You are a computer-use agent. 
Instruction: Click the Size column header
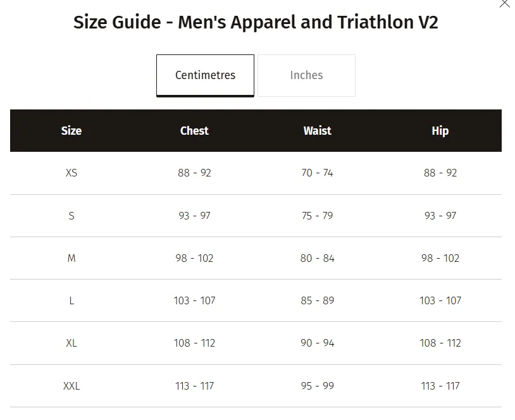(71, 131)
